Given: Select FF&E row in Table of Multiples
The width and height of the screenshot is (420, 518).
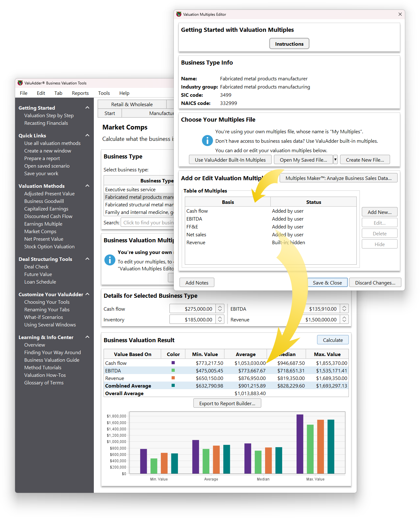Looking at the screenshot, I should click(x=270, y=227).
